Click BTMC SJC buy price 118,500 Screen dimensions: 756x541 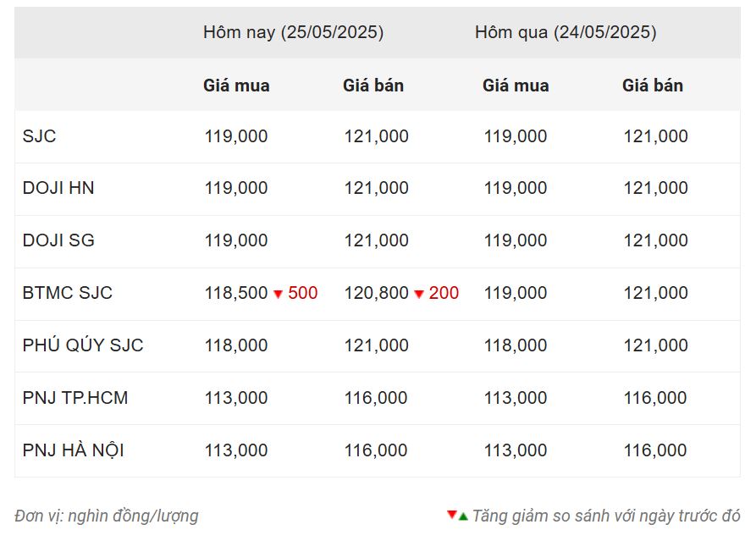tap(235, 293)
